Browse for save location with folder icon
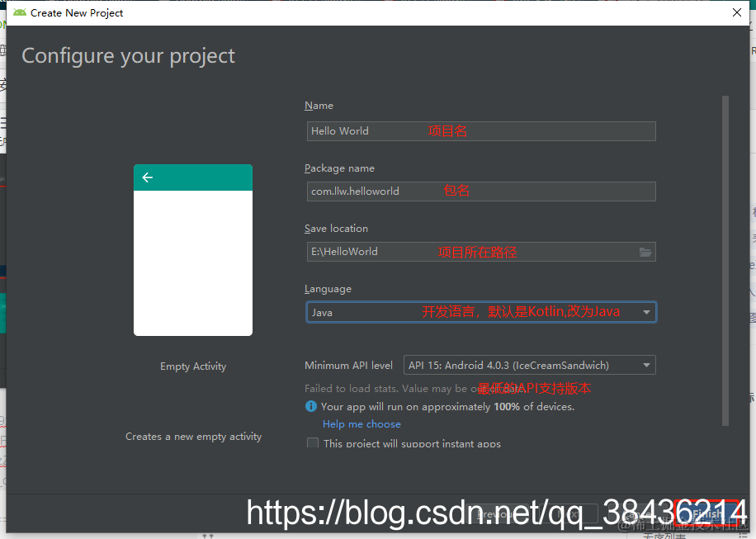This screenshot has width=756, height=539. 645,252
